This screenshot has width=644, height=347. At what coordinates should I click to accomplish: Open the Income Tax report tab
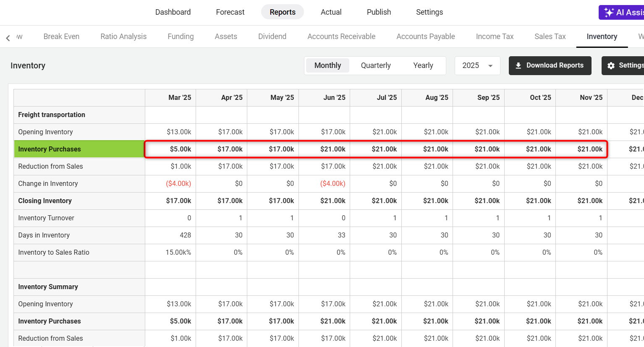[x=495, y=37]
